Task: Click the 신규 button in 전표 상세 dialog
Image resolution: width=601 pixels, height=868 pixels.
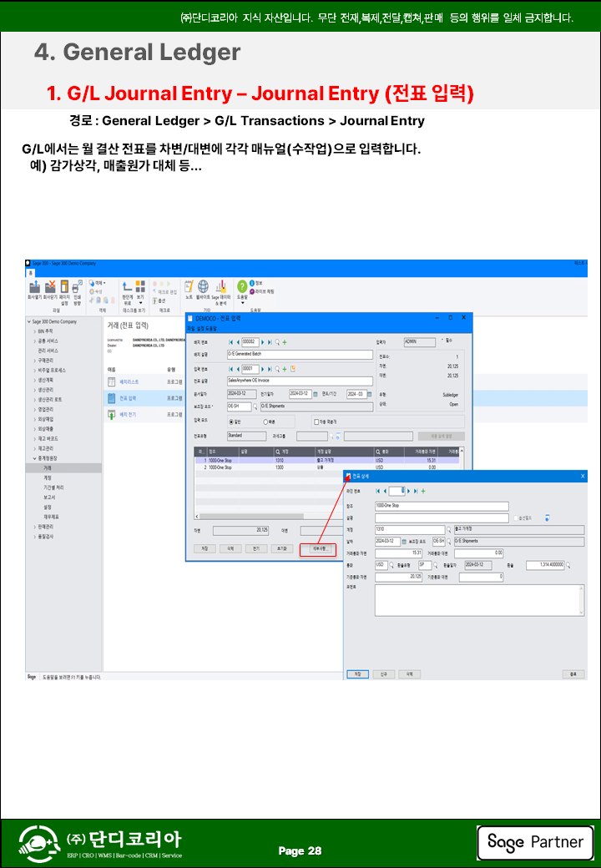Action: coord(383,674)
